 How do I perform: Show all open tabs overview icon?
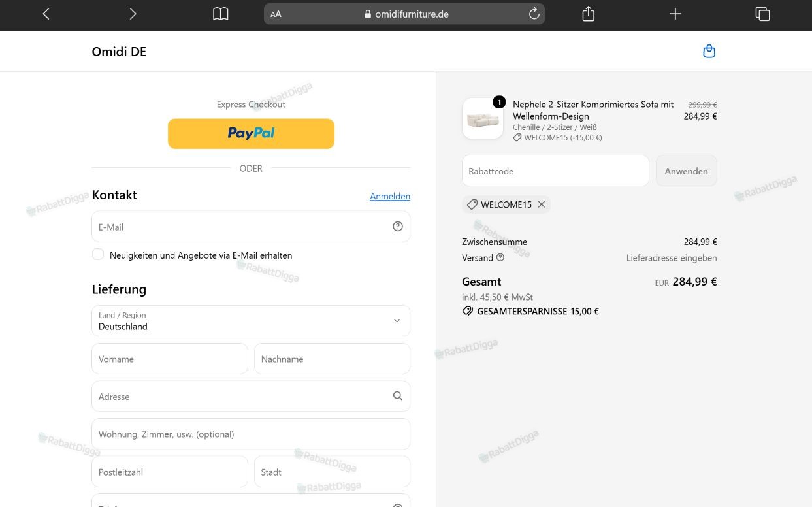762,14
